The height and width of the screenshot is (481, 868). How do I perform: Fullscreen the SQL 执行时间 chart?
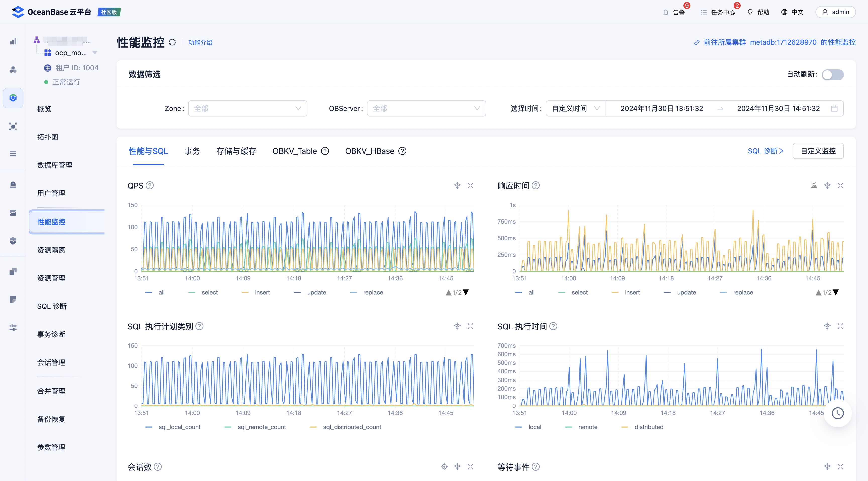coord(840,326)
